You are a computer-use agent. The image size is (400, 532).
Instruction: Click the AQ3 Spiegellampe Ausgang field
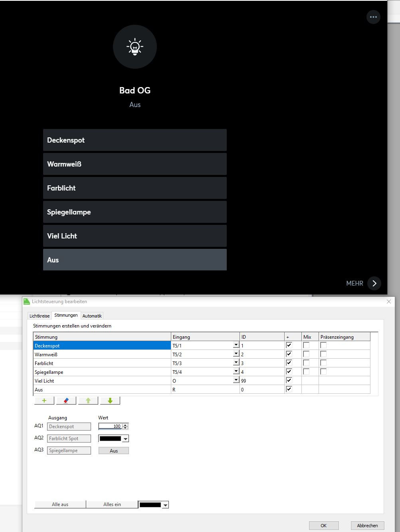[x=69, y=451]
